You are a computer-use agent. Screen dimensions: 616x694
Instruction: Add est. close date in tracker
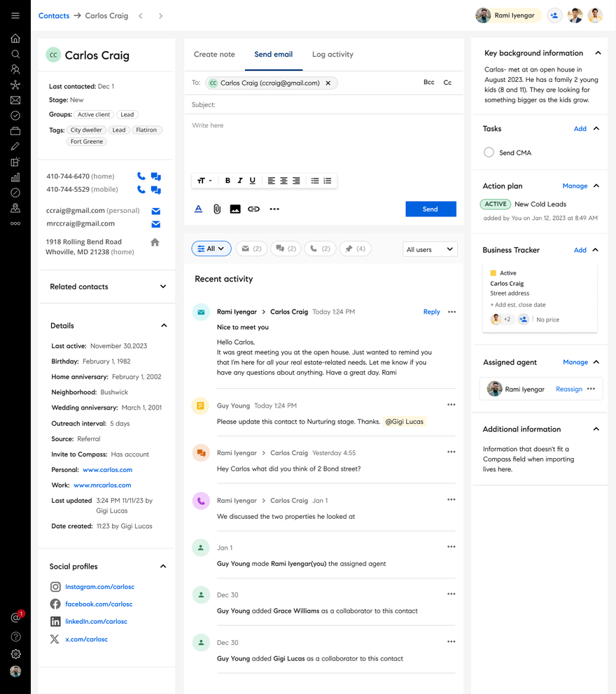(518, 305)
